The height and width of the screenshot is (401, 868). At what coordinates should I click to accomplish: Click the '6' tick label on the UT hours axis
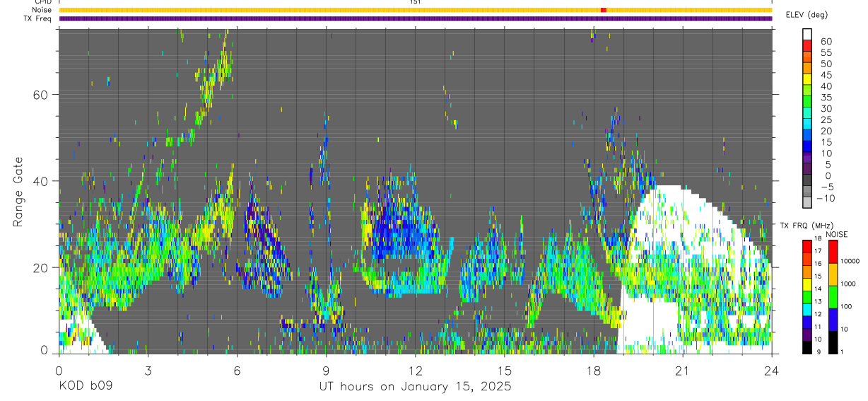point(237,371)
